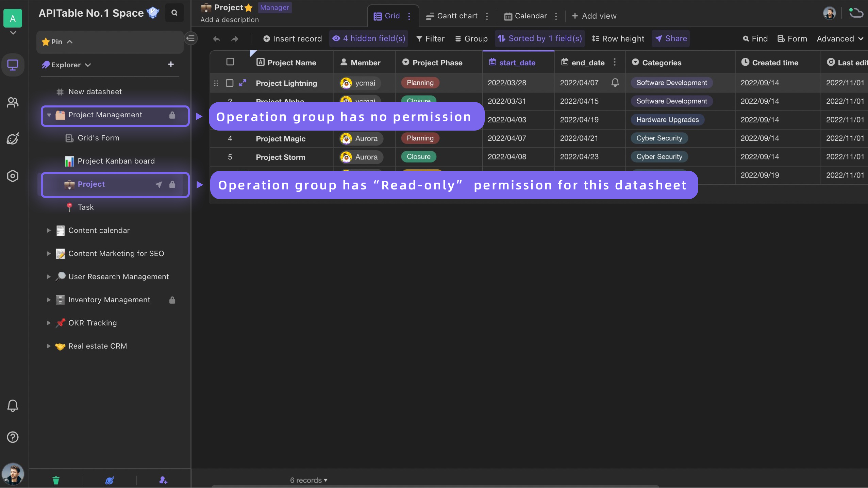Collapse the Pin section
The height and width of the screenshot is (488, 868).
pyautogui.click(x=70, y=42)
